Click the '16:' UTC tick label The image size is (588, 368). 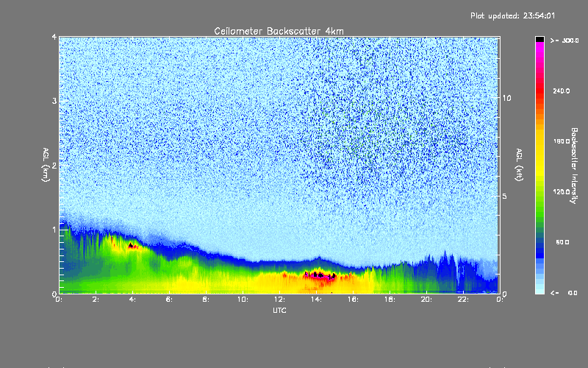point(353,300)
